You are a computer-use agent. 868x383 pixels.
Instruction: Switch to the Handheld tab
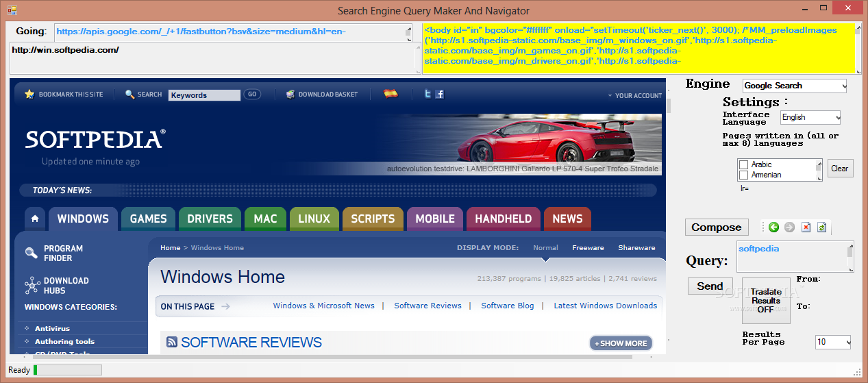tap(503, 219)
